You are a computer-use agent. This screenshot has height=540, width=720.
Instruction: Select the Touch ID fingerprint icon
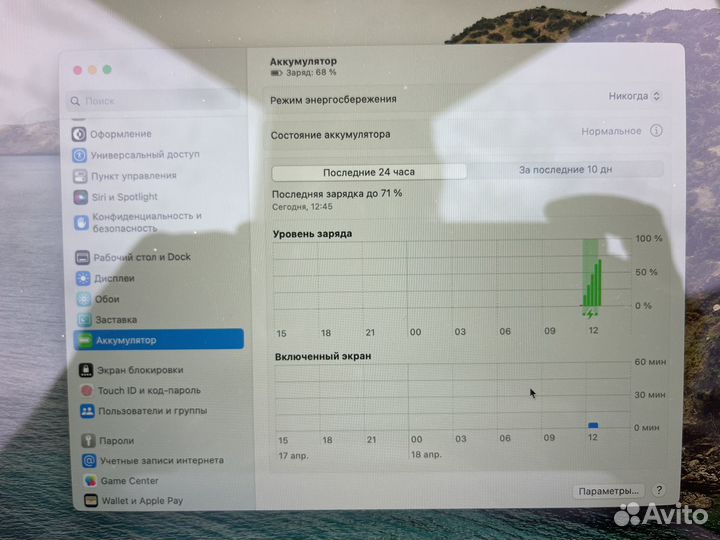87,391
